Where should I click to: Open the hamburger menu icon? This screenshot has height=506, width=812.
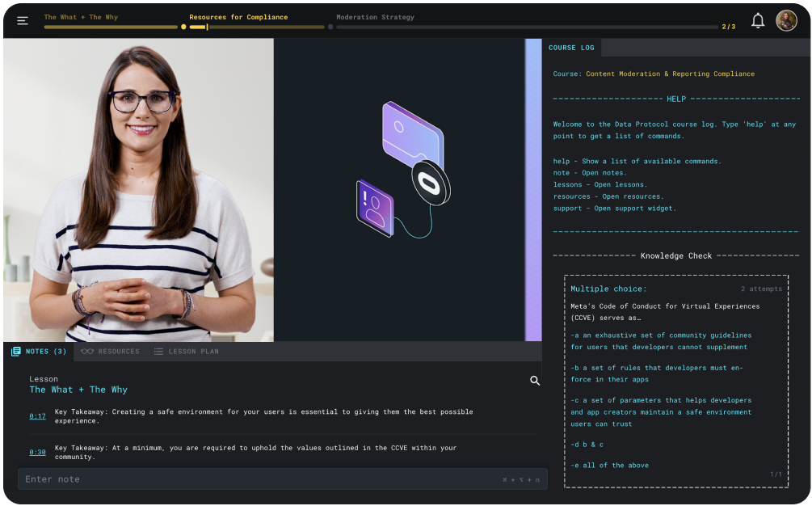tap(23, 21)
